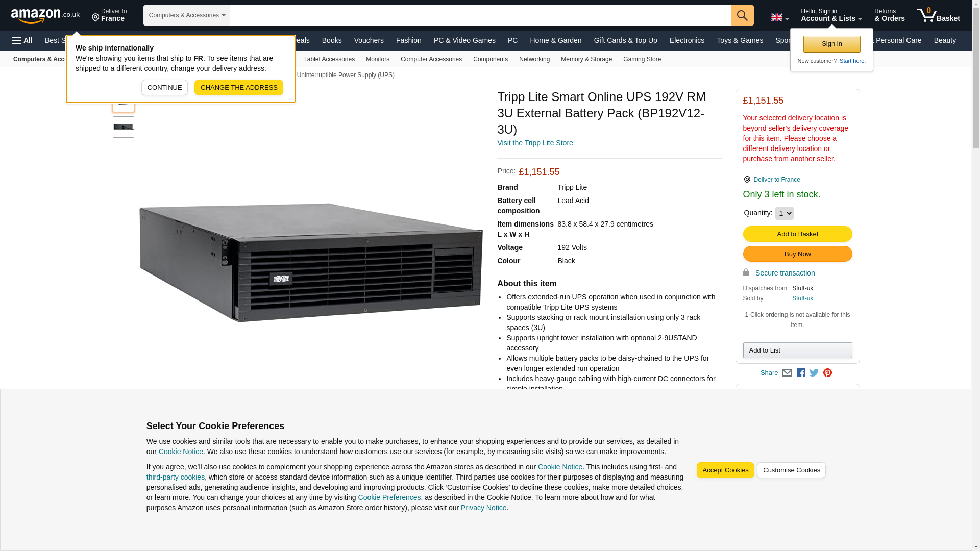Click into the search text field
Screen dimensions: 980x551
pyautogui.click(x=480, y=15)
